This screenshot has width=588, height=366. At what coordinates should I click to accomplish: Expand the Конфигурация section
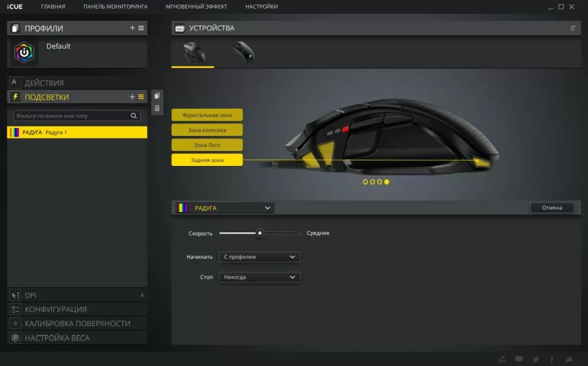pos(77,309)
